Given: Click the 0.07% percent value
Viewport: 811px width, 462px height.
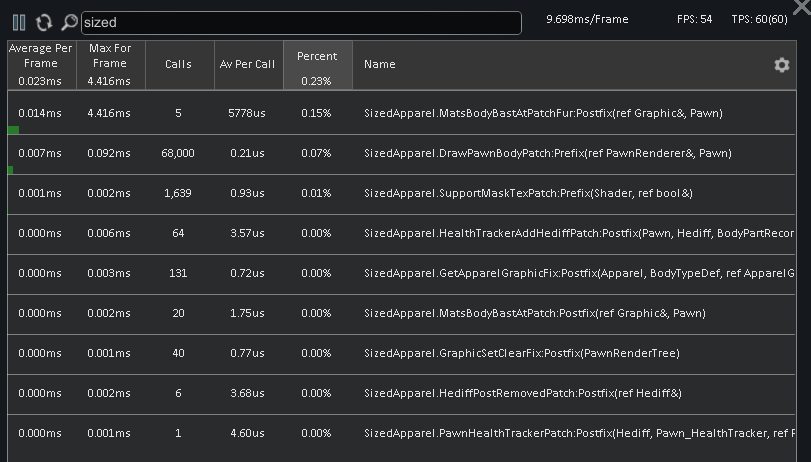Looking at the screenshot, I should [x=316, y=153].
